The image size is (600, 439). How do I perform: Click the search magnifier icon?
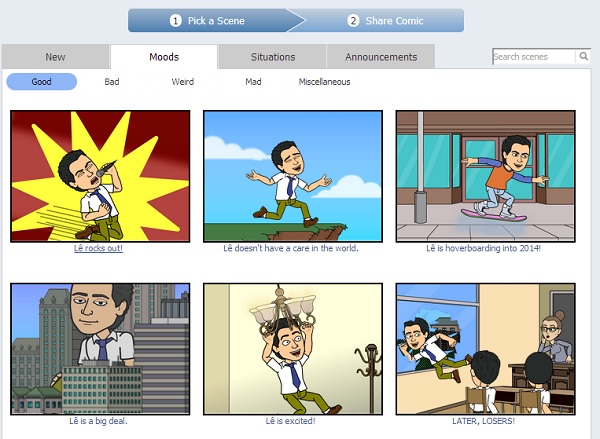pos(583,57)
